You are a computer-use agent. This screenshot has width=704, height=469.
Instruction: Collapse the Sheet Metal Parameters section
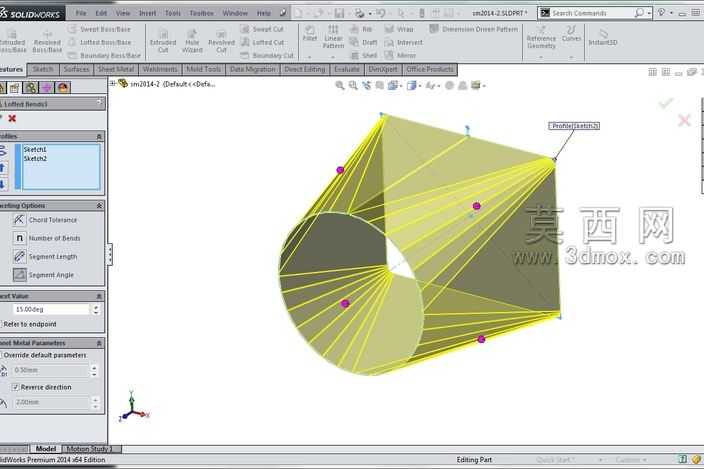[x=99, y=343]
